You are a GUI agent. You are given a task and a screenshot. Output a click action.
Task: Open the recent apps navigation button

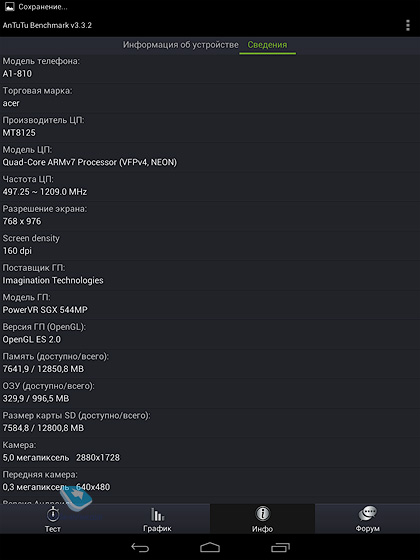(x=280, y=547)
